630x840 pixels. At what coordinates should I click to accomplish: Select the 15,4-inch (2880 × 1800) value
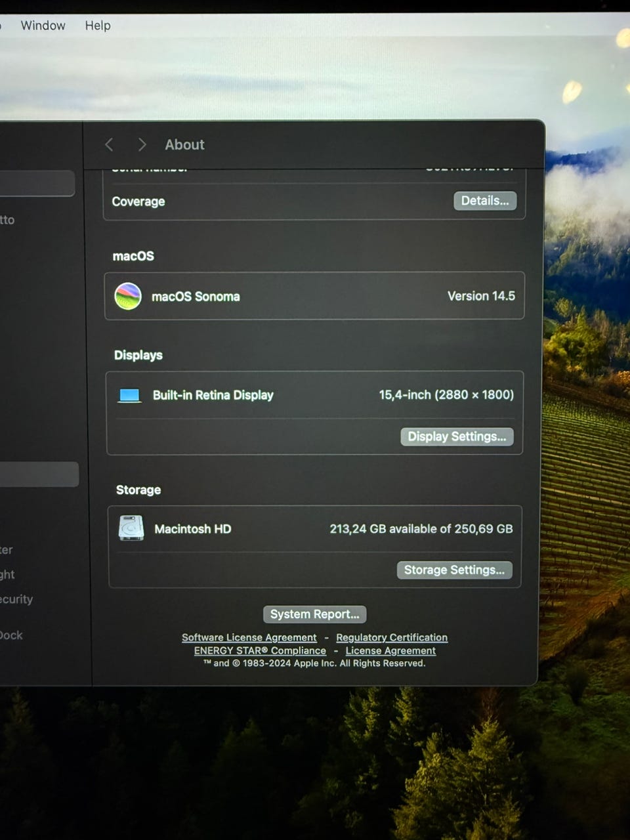pos(446,394)
